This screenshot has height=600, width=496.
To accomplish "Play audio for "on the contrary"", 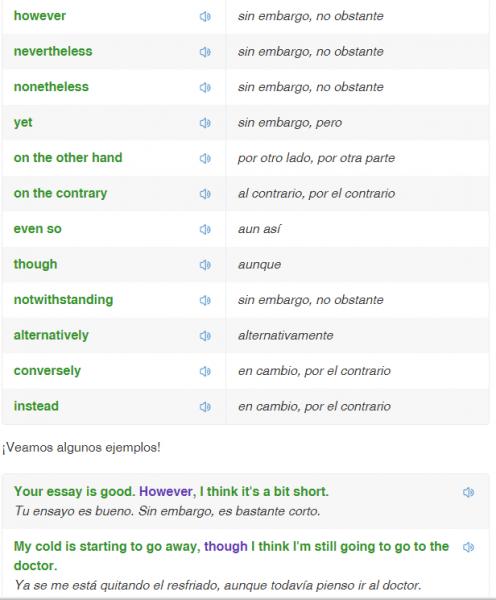I will pos(205,194).
